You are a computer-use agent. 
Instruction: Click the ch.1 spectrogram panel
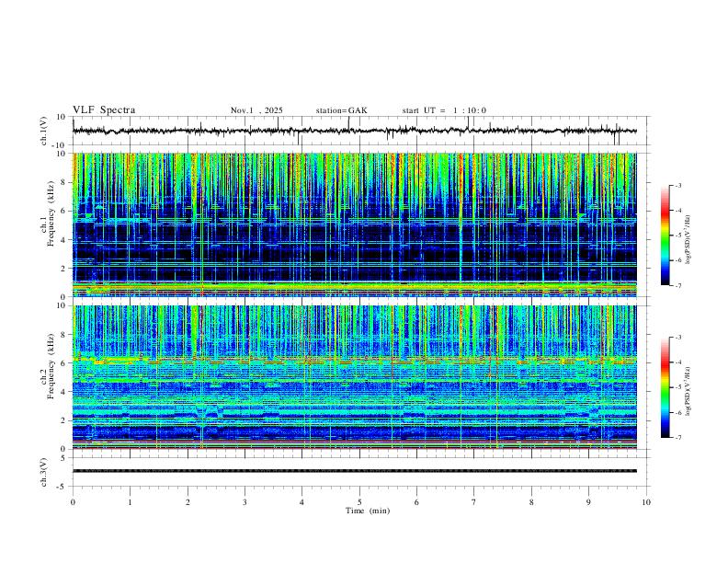(354, 224)
